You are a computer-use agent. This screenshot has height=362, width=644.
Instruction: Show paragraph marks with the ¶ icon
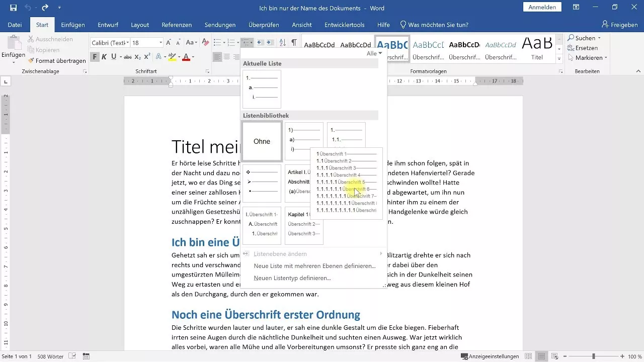point(294,42)
